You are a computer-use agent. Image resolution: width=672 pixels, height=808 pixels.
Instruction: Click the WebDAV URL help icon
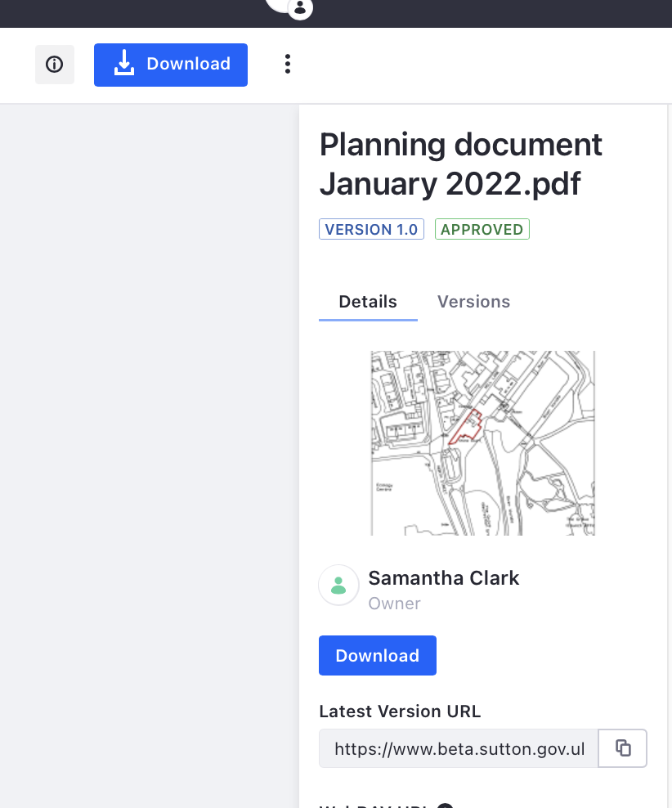pyautogui.click(x=446, y=806)
